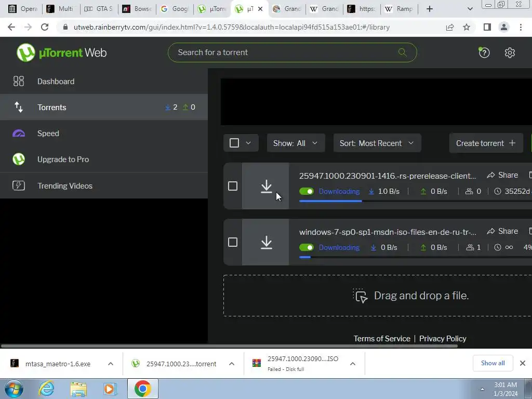This screenshot has width=532, height=399.
Task: Open the Privacy Policy link
Action: pos(443,339)
